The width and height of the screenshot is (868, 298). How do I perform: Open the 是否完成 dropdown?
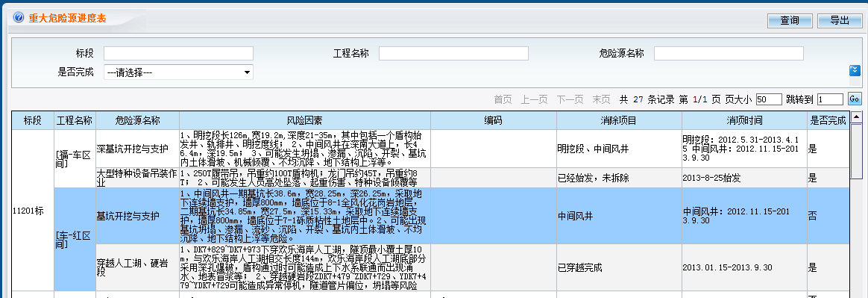pos(178,72)
